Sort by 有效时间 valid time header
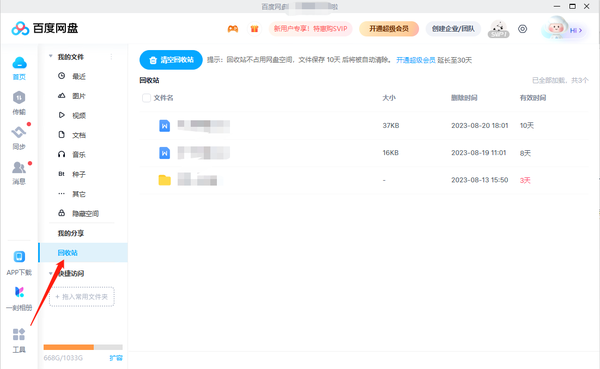This screenshot has height=369, width=600. 533,98
